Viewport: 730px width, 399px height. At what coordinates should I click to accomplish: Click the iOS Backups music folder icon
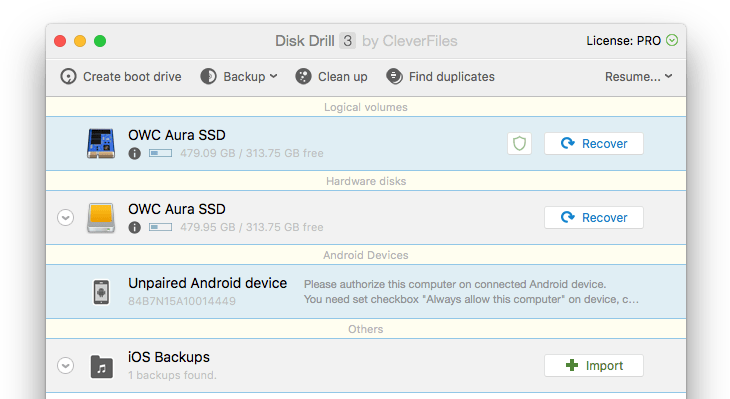pyautogui.click(x=101, y=366)
